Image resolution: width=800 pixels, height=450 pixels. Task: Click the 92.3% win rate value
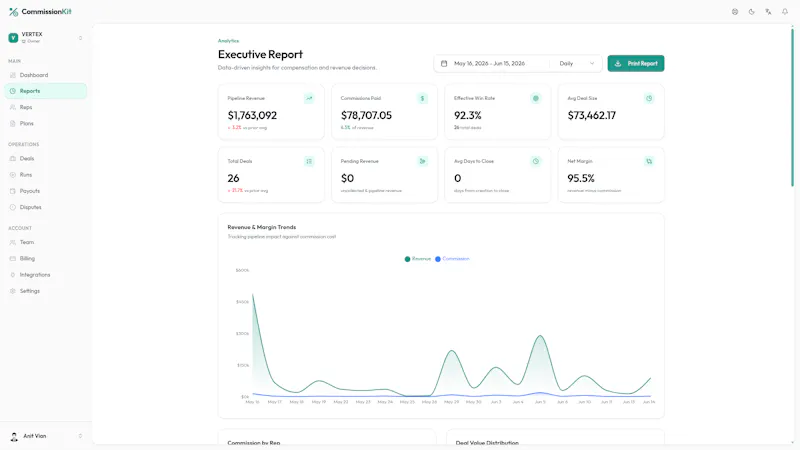point(468,115)
